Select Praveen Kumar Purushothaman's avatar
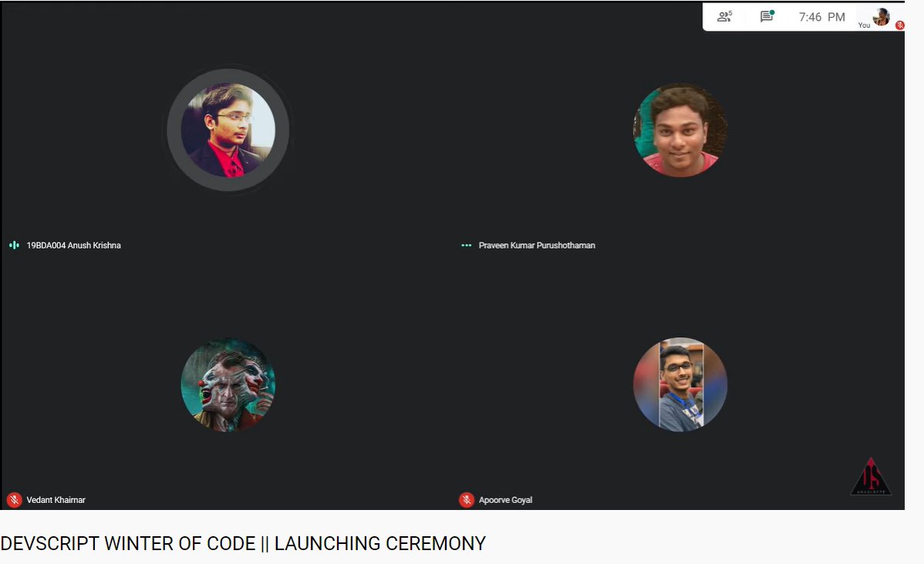 click(x=680, y=130)
